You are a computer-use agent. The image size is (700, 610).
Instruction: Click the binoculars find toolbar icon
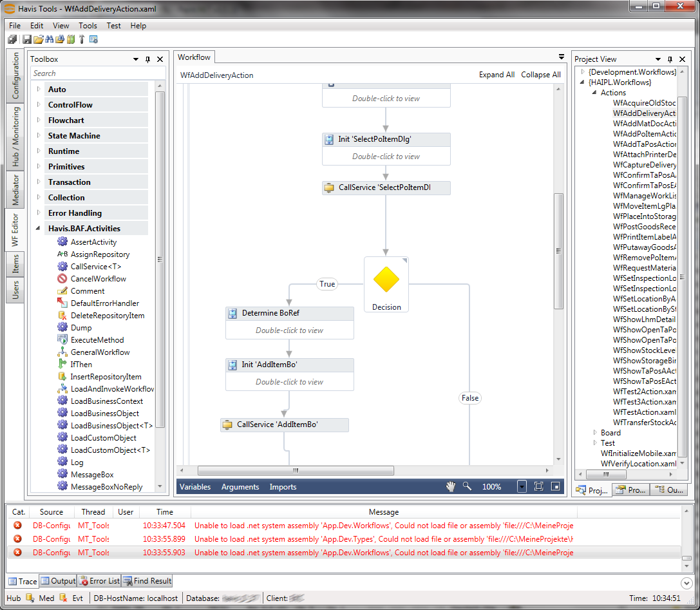click(x=50, y=39)
